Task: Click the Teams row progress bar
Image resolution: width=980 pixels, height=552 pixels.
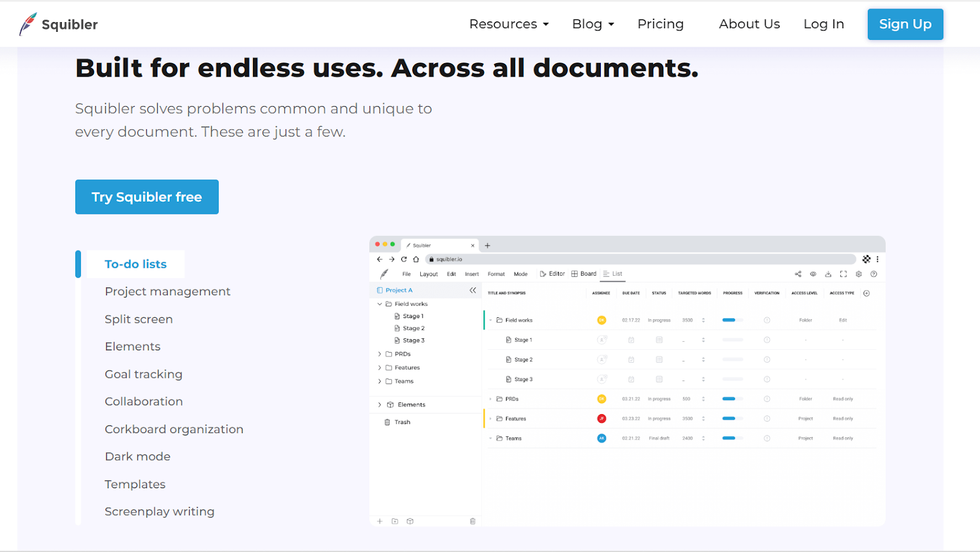Action: tap(733, 438)
